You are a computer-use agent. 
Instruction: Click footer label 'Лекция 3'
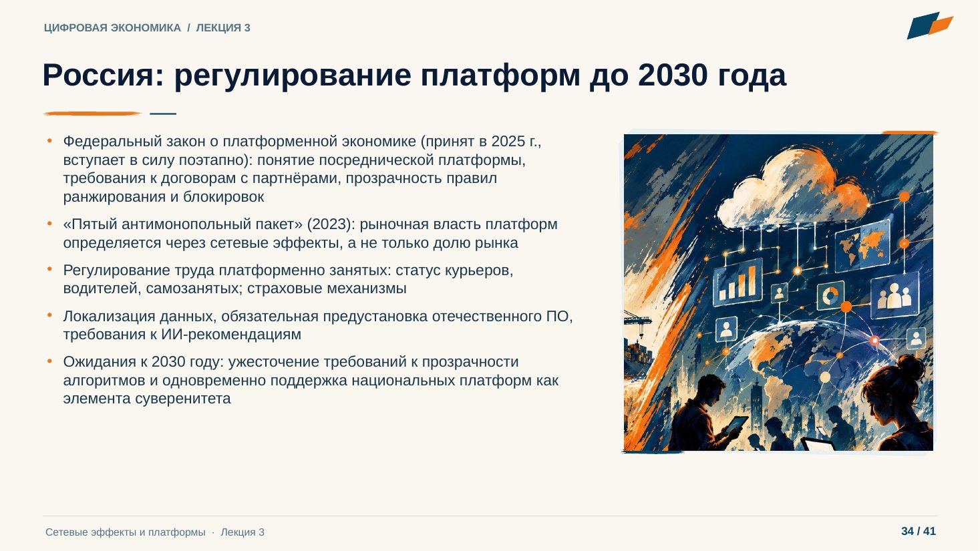[x=242, y=532]
